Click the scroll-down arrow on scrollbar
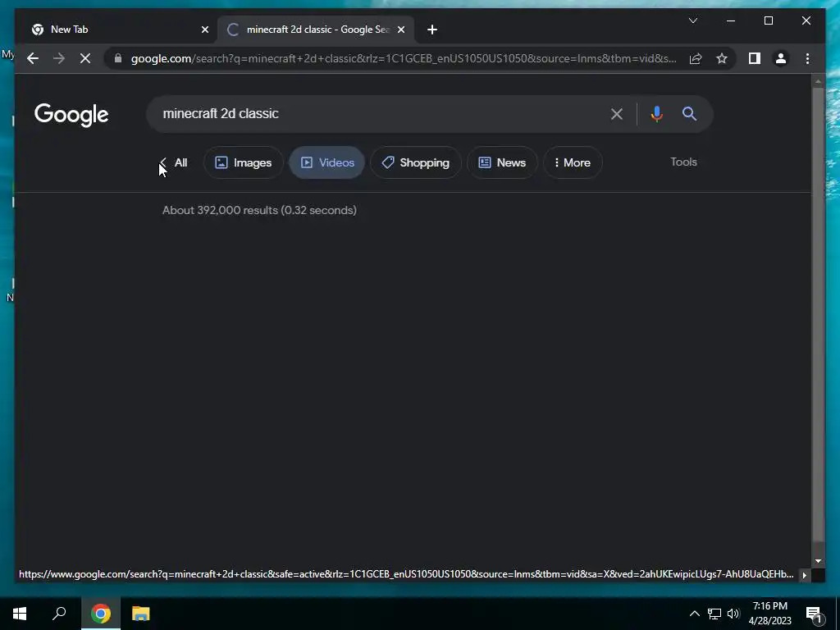Screen dimensions: 840x630 (818, 561)
